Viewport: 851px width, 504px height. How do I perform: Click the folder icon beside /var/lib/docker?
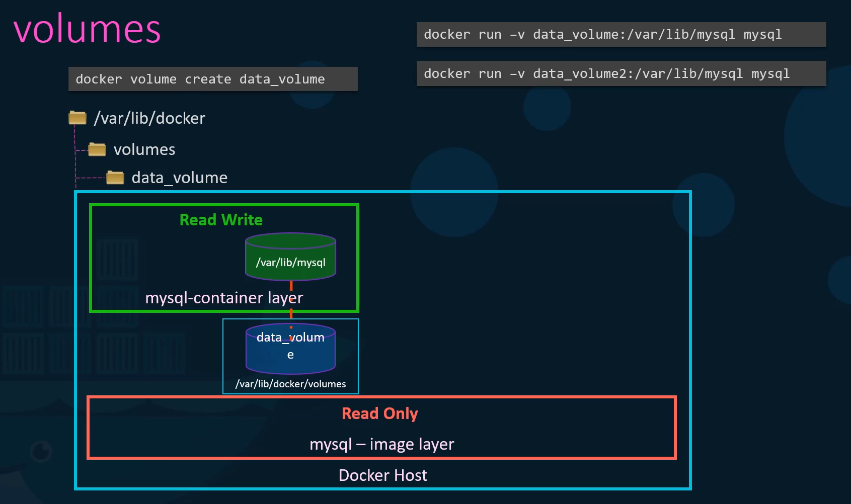tap(78, 118)
